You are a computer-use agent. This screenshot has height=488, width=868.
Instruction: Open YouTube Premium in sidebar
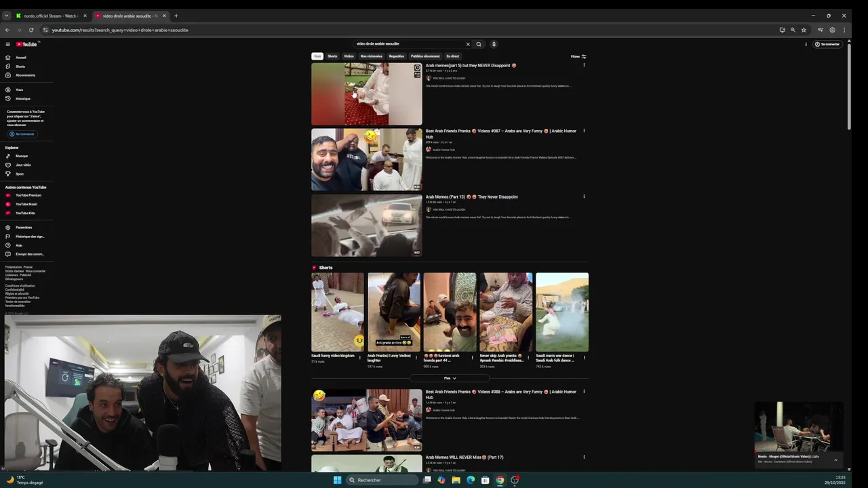28,195
